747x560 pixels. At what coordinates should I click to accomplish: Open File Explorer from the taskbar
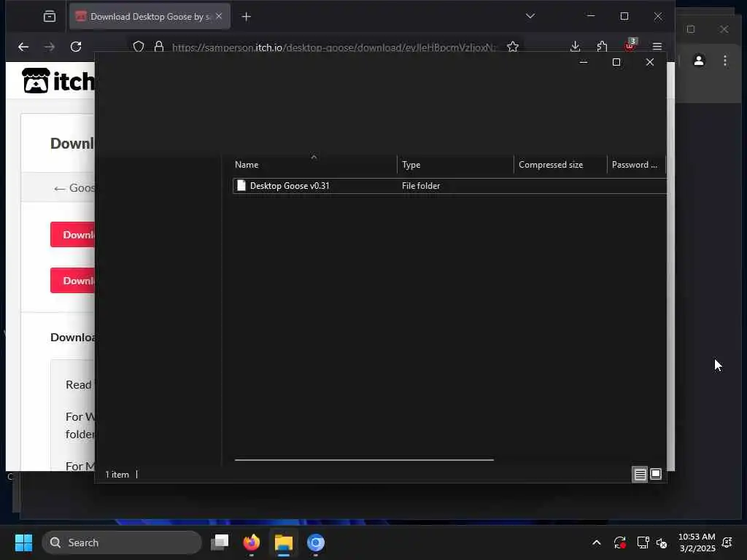[284, 542]
